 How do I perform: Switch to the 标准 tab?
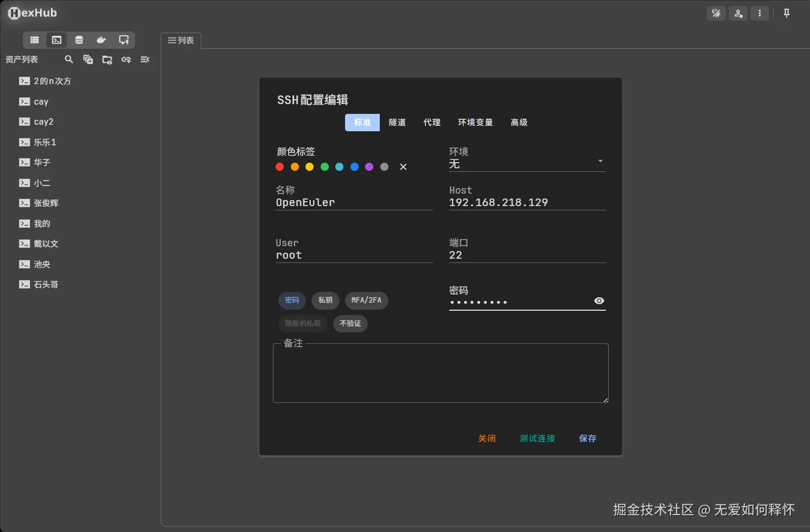coord(362,123)
